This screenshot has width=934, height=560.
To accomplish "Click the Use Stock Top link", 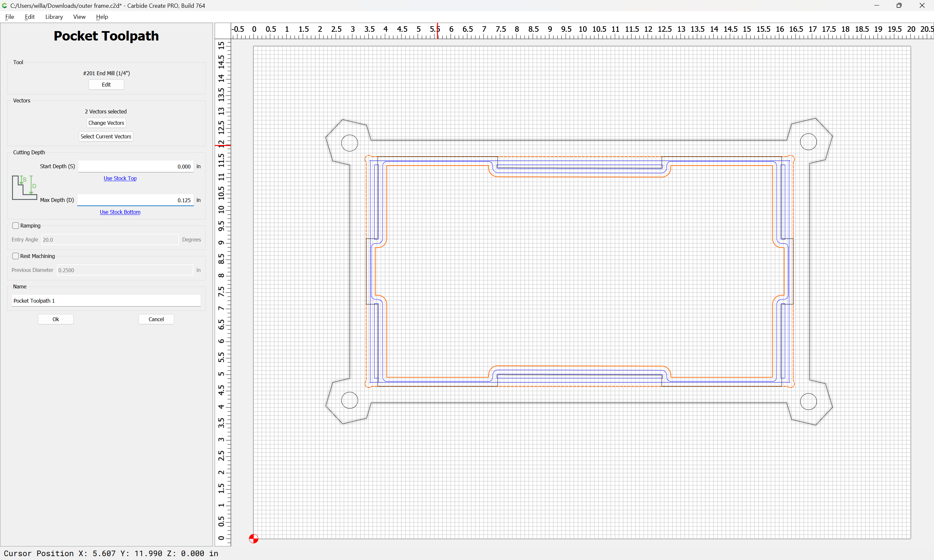I will 120,178.
